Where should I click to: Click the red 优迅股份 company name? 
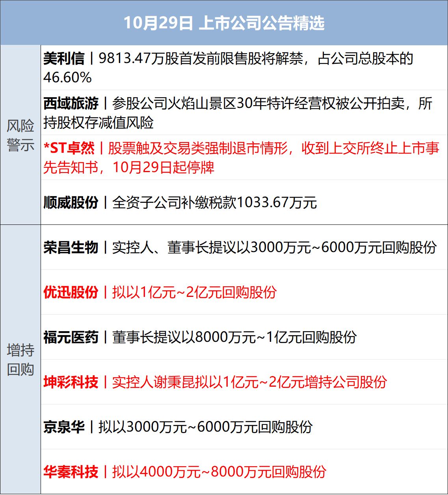(x=71, y=293)
